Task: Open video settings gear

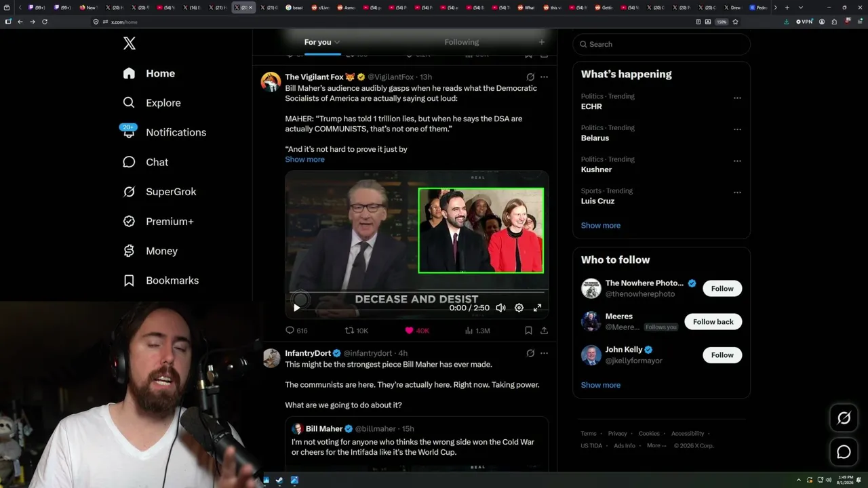Action: (x=519, y=308)
